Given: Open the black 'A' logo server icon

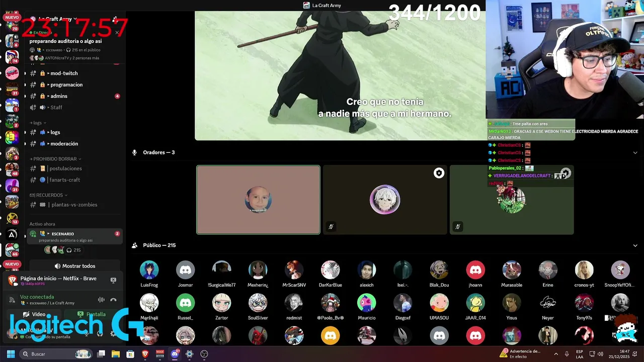Looking at the screenshot, I should 12,234.
